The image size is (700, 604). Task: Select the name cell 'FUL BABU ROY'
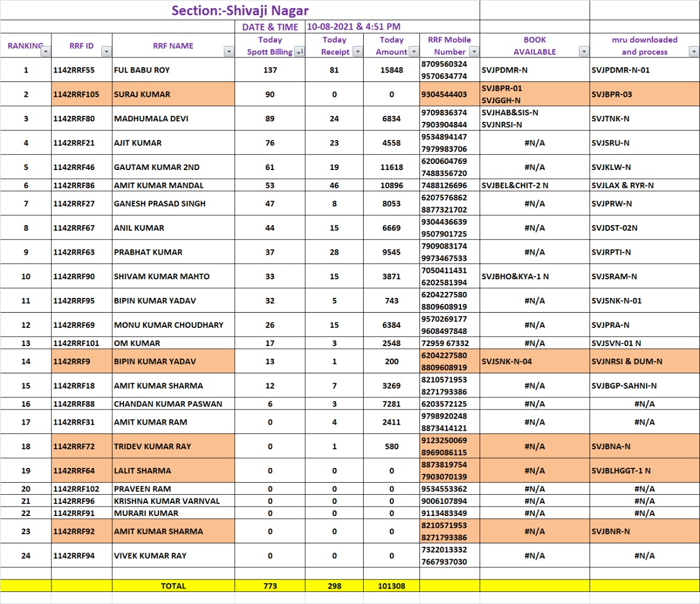point(173,70)
